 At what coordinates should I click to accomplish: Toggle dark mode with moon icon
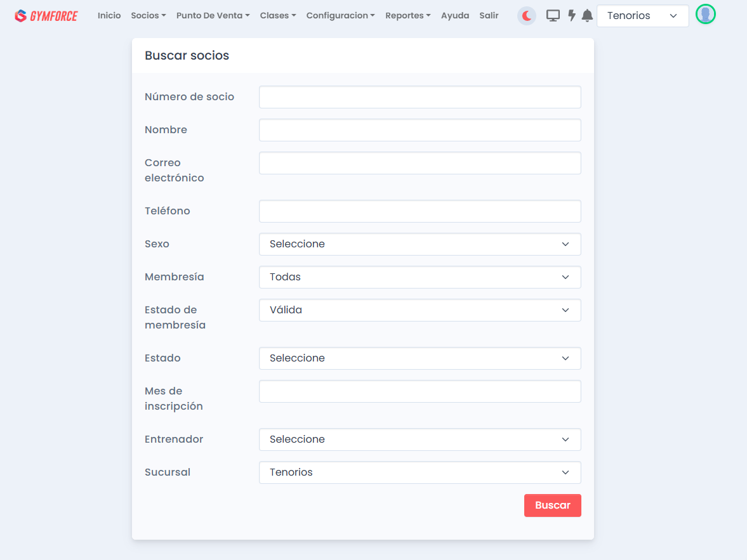coord(527,16)
